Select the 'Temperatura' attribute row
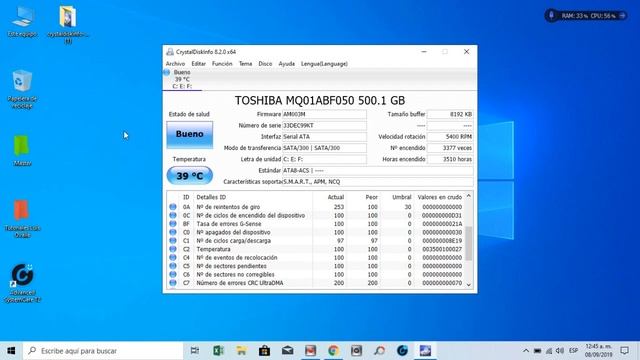 click(x=316, y=249)
